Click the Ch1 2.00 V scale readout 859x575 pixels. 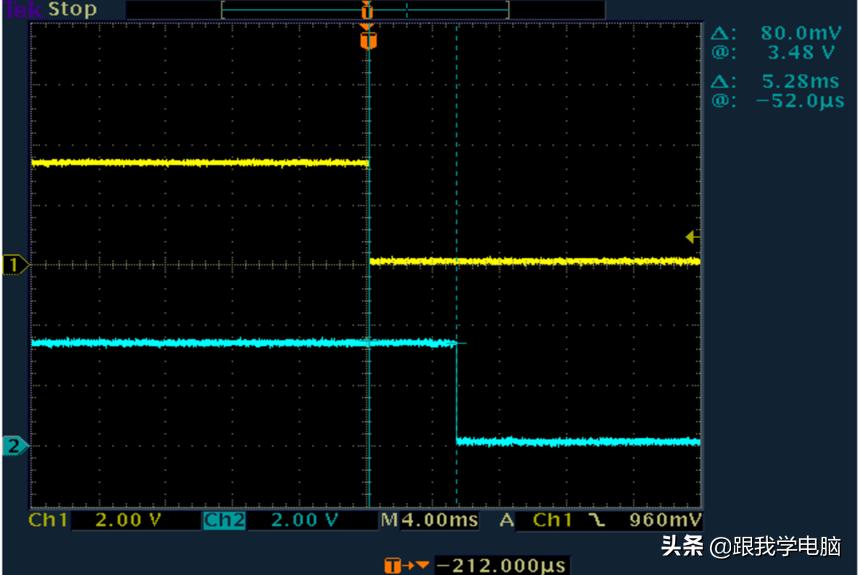tap(127, 521)
